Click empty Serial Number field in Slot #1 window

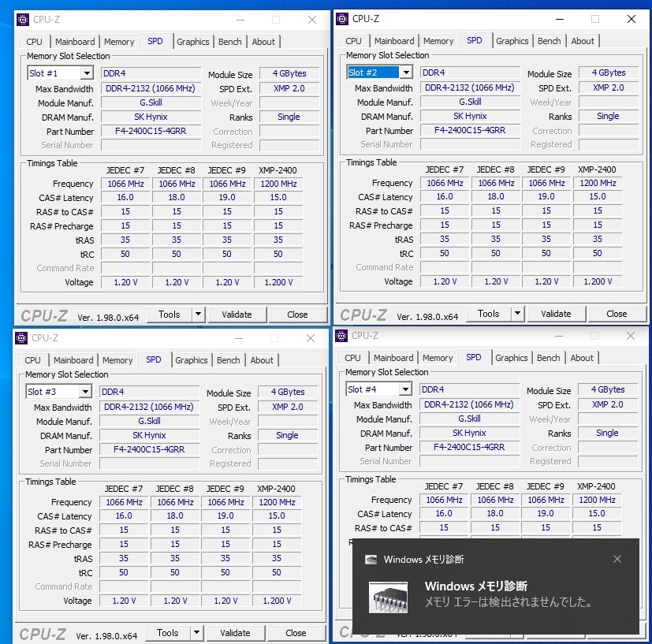[151, 145]
